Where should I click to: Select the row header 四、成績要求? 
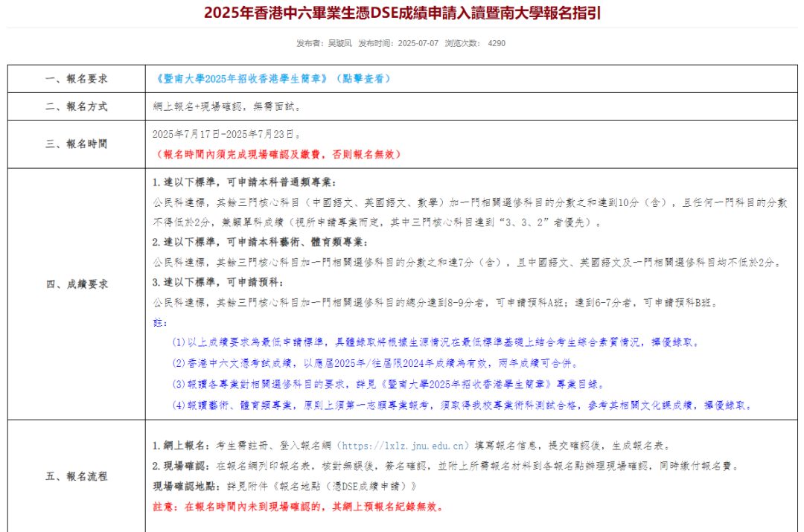click(x=77, y=284)
